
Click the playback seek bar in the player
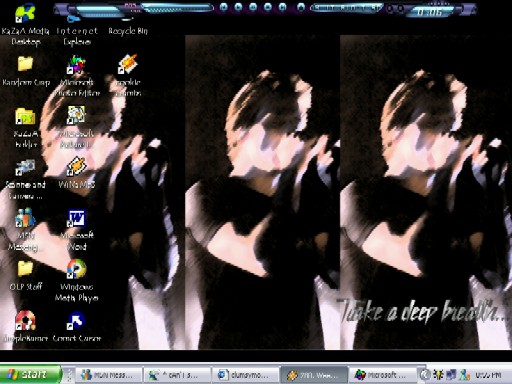pyautogui.click(x=177, y=8)
